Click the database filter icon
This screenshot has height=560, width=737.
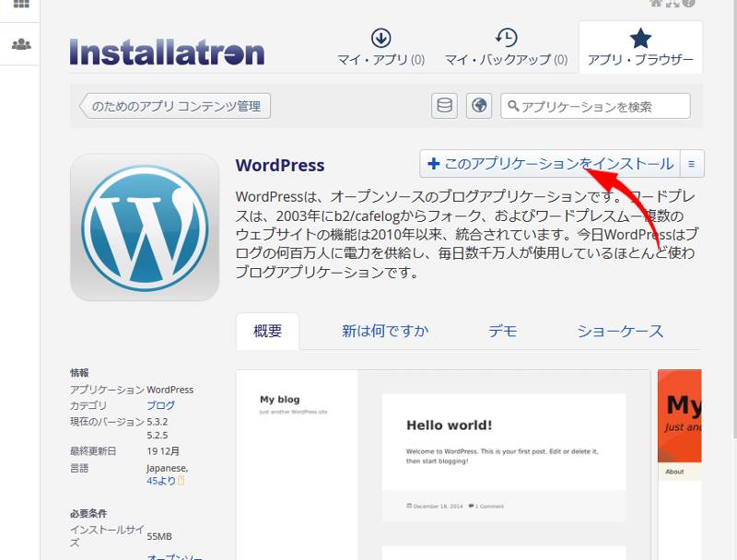(445, 105)
